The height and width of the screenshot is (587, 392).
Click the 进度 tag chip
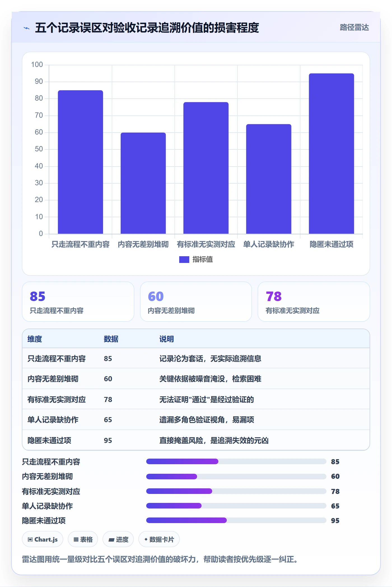(118, 539)
